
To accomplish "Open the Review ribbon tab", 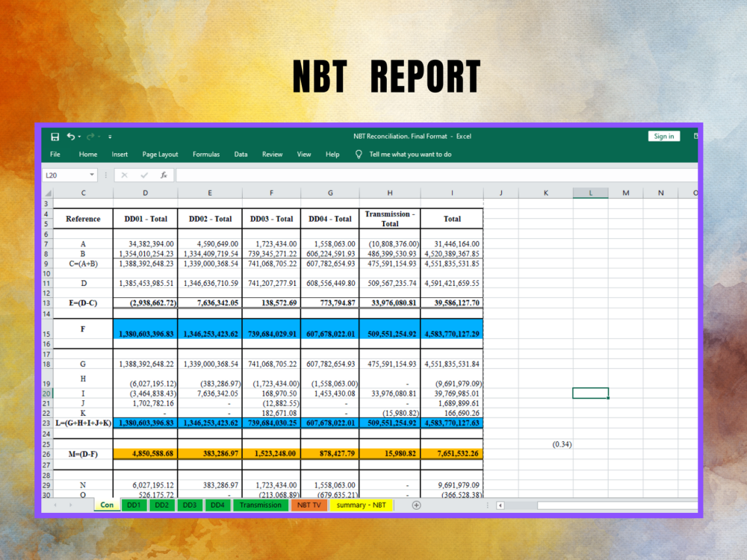I will tap(272, 155).
